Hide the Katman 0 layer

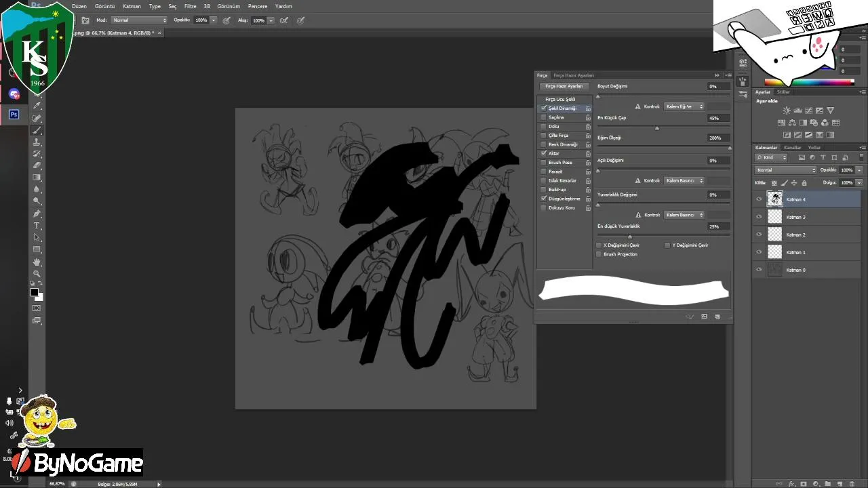pyautogui.click(x=759, y=270)
